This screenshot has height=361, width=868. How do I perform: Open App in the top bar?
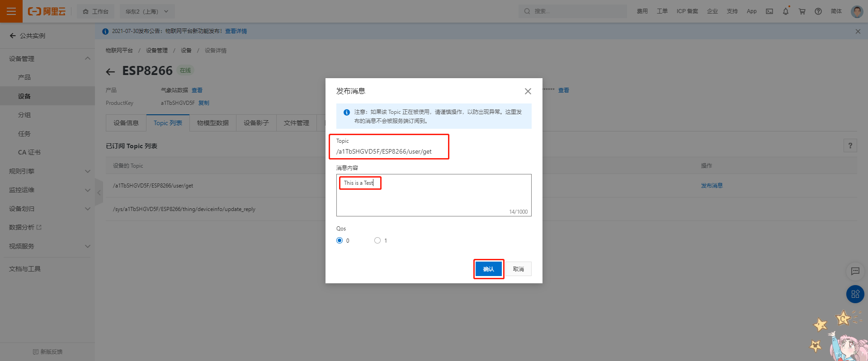pyautogui.click(x=752, y=11)
